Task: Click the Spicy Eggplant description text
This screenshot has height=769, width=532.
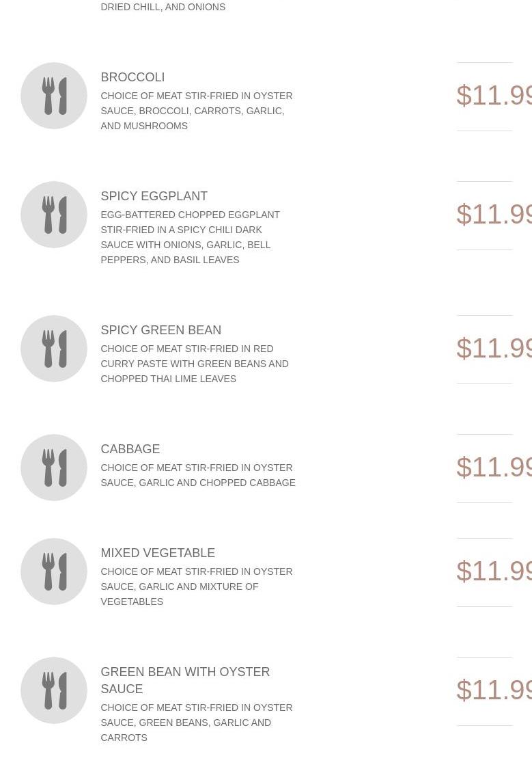Action: [x=190, y=237]
